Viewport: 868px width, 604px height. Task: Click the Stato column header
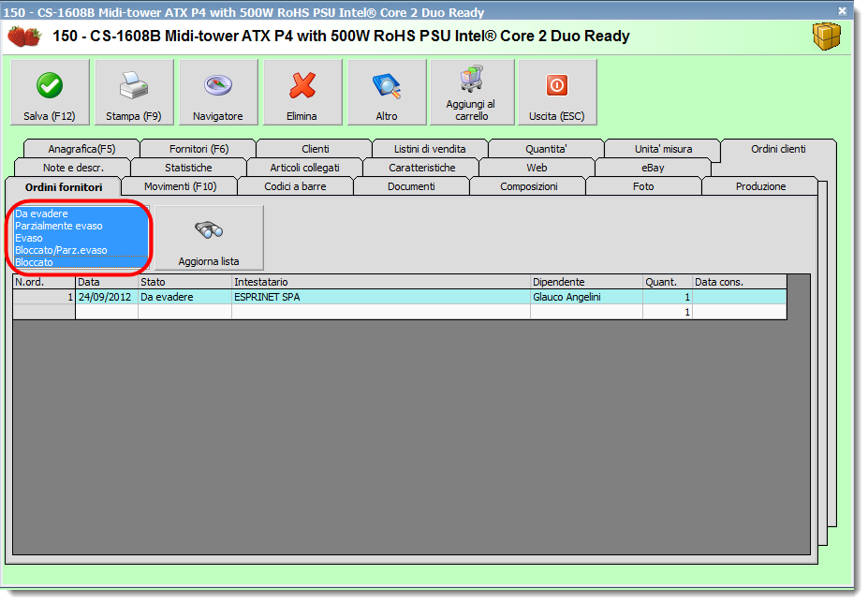(x=184, y=282)
